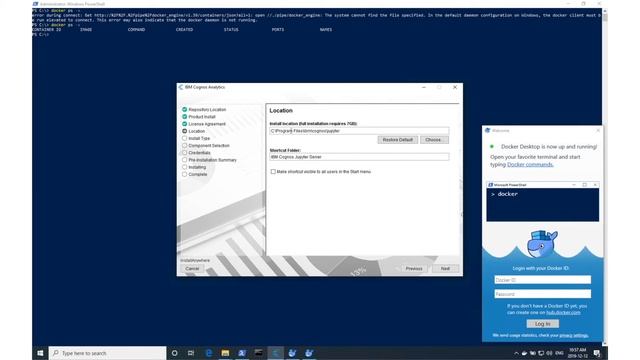Viewport: 640px width, 360px height.
Task: Open the Action Center notification icon
Action: pyautogui.click(x=597, y=353)
